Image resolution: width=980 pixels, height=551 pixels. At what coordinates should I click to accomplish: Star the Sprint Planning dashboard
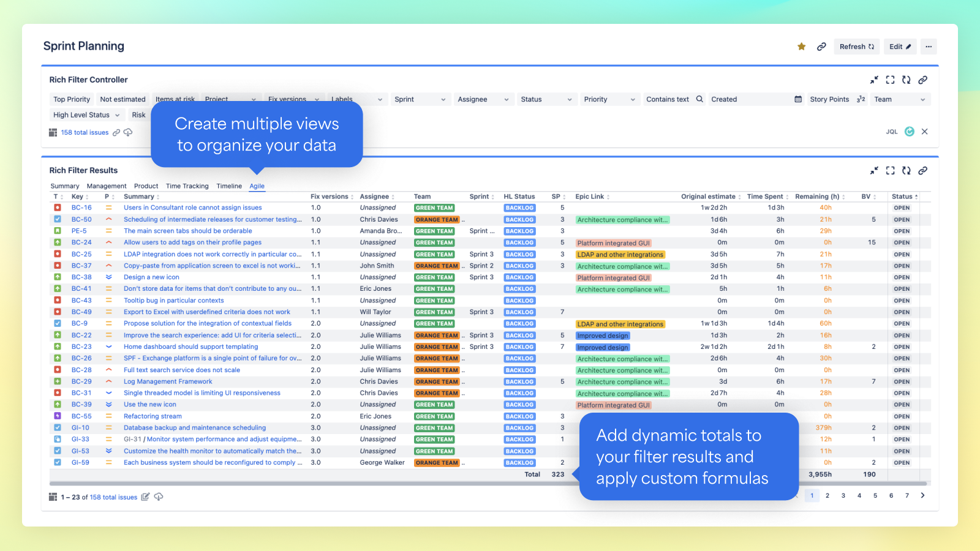coord(801,47)
